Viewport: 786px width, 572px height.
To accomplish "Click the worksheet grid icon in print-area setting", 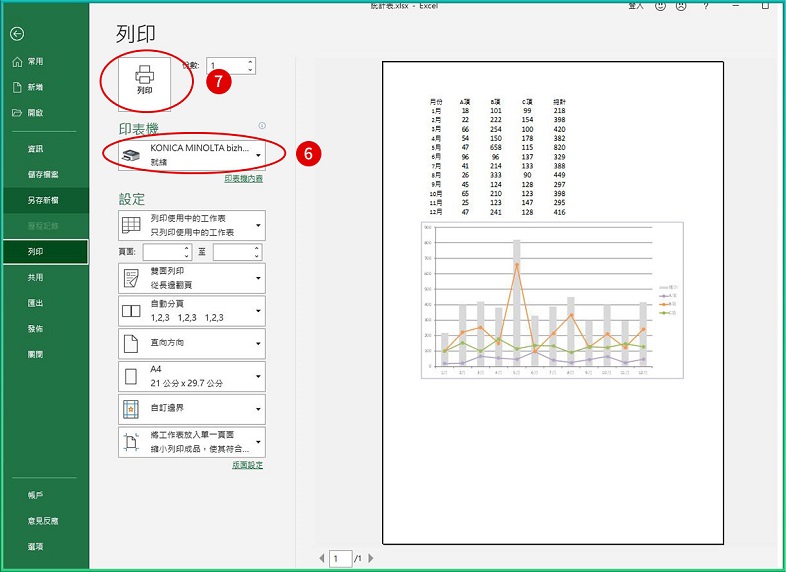I will click(x=131, y=225).
